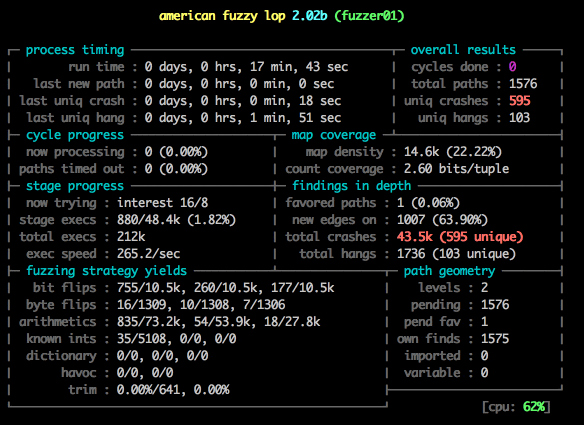Viewport: 584px width, 425px height.
Task: Click the 'findings in depth' header
Action: pyautogui.click(x=352, y=186)
